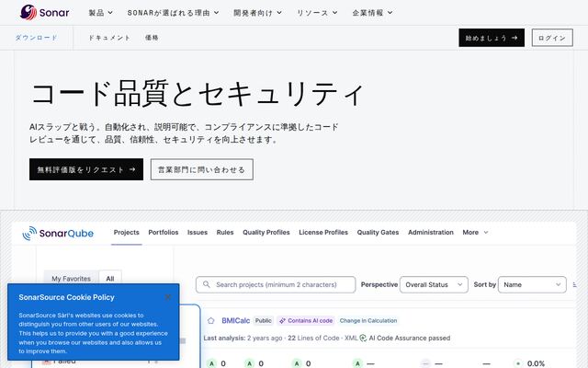
Task: Switch to the My Favorites toggle
Action: (x=72, y=278)
